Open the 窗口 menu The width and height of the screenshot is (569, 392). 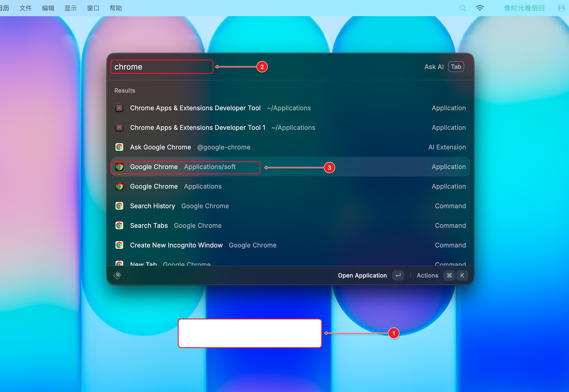tap(93, 7)
